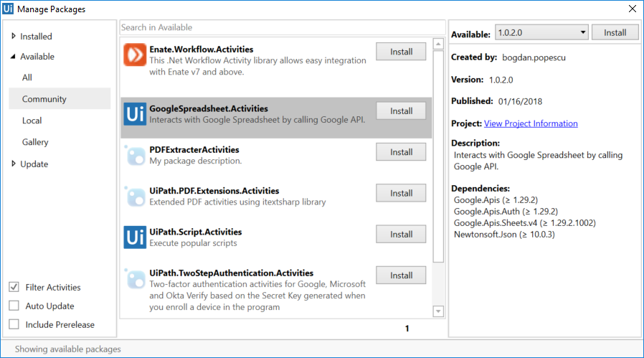
Task: Select the UiPath.PDF.Extensions.Activities title
Action: [x=214, y=191]
